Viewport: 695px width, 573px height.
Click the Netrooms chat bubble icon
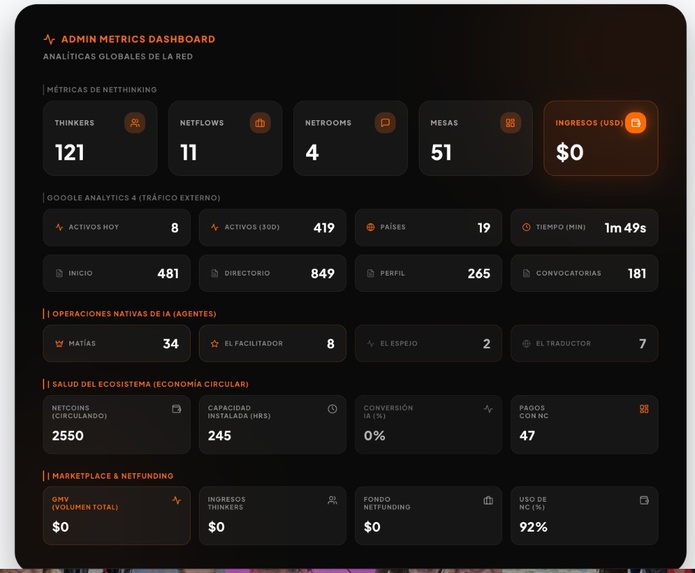pos(385,123)
